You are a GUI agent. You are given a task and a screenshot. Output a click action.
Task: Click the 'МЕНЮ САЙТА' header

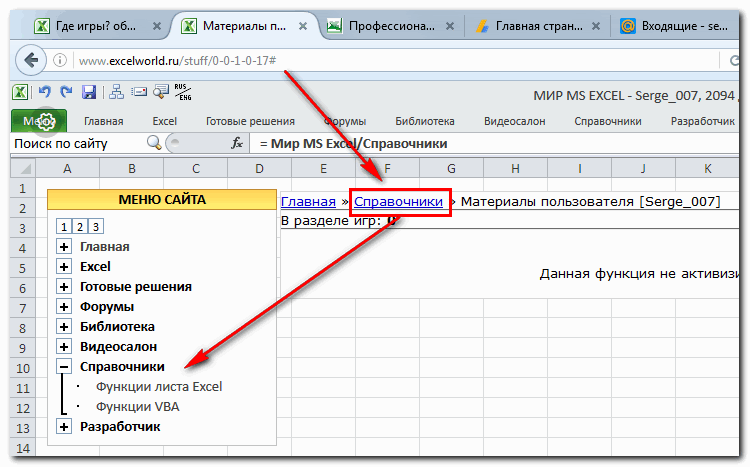[162, 199]
